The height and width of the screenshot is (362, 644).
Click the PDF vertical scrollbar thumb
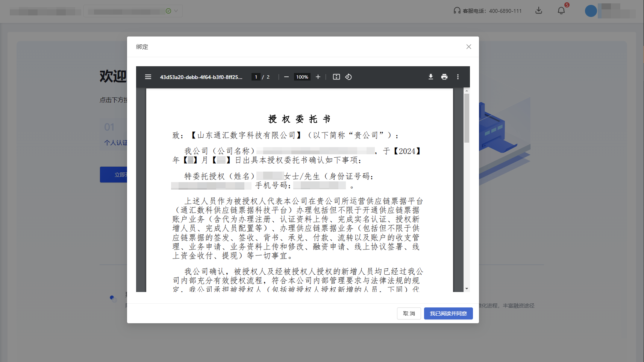[x=467, y=118]
